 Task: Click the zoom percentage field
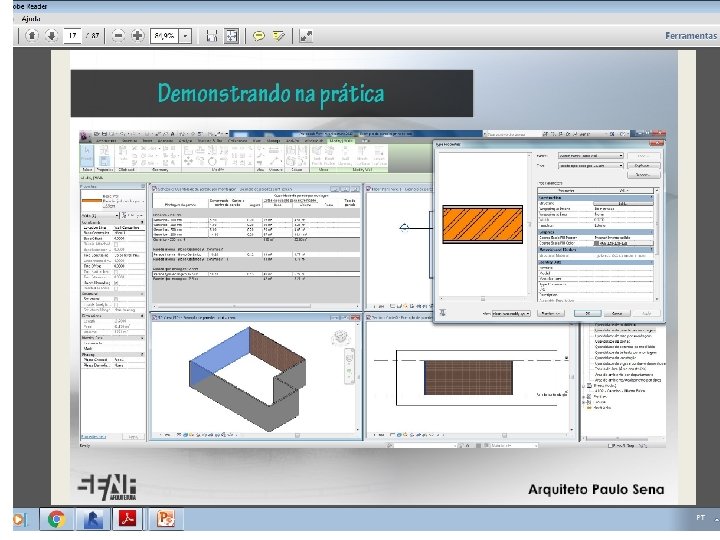point(164,35)
